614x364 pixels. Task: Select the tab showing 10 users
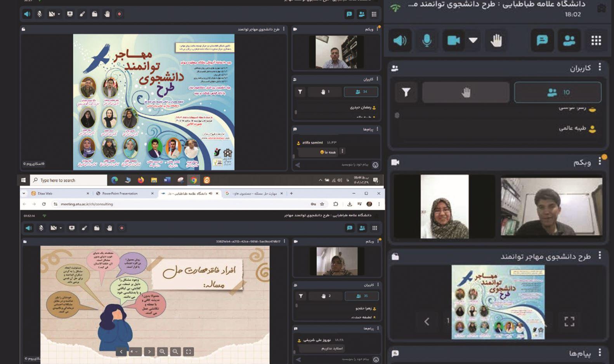coord(558,92)
